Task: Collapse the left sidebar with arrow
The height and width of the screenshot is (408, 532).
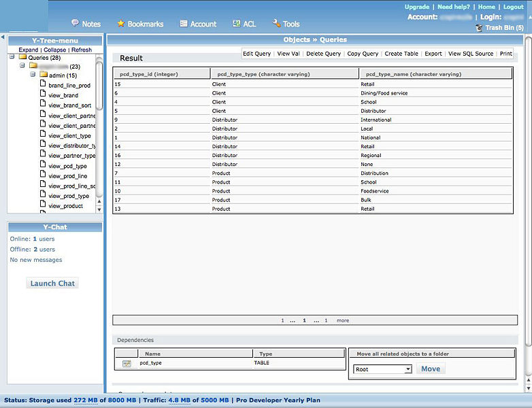Action: 3,37
